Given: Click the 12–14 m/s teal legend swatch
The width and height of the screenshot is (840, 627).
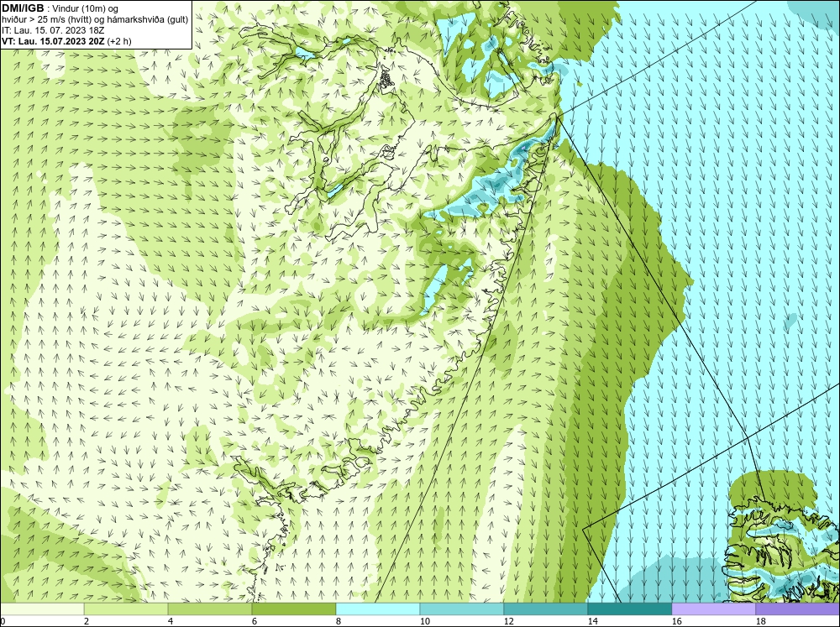Looking at the screenshot, I should pyautogui.click(x=545, y=609).
